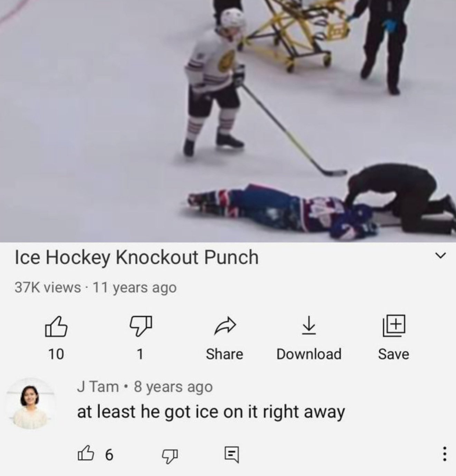This screenshot has width=456, height=476.
Task: Click the Save label
Action: pos(393,354)
